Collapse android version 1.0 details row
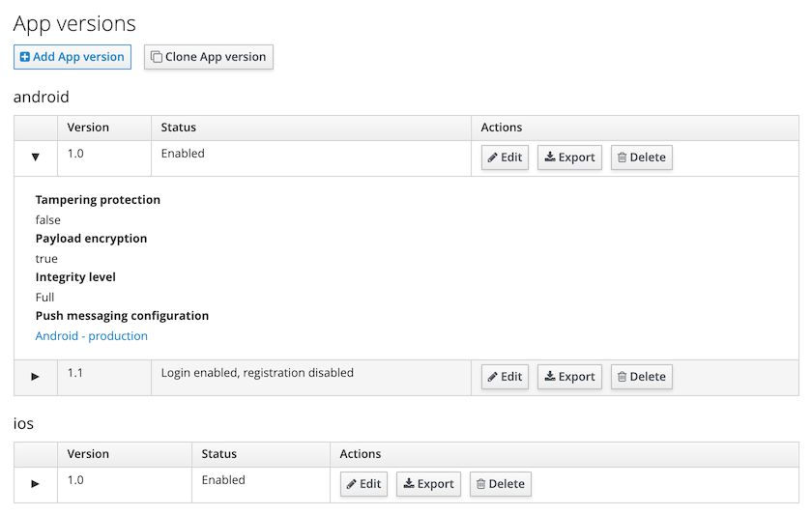This screenshot has width=812, height=515. pyautogui.click(x=36, y=157)
